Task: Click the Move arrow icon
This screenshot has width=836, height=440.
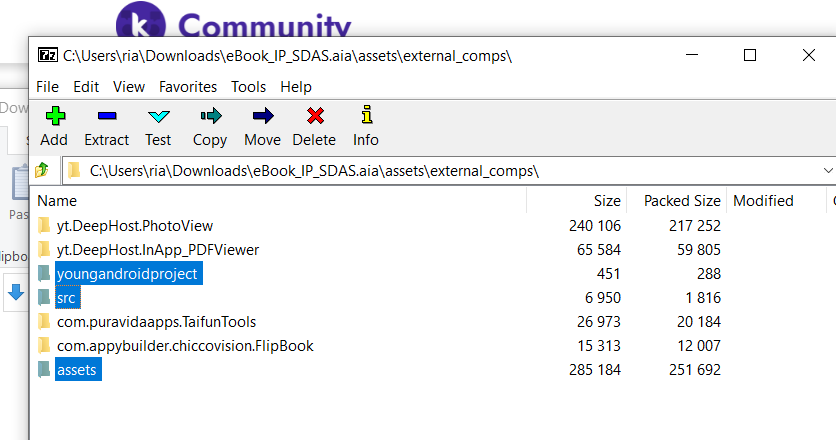Action: pyautogui.click(x=263, y=116)
